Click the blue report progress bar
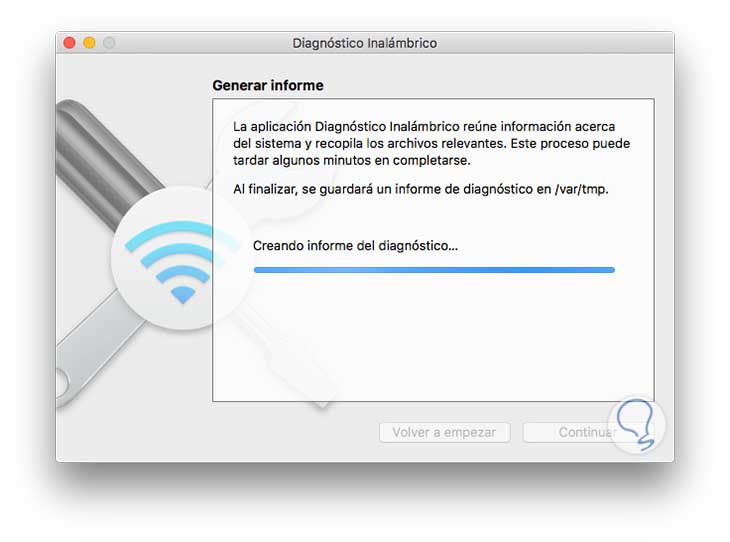The image size is (730, 542). pyautogui.click(x=434, y=270)
